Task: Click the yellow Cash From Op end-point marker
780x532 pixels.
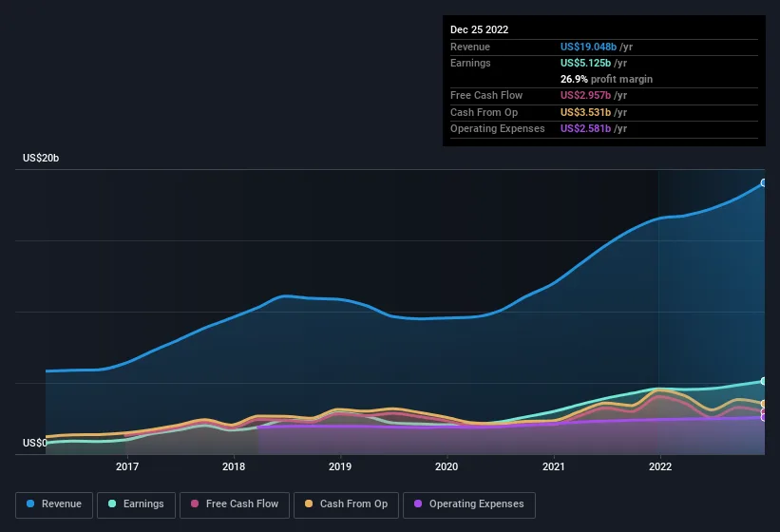Action: click(764, 405)
